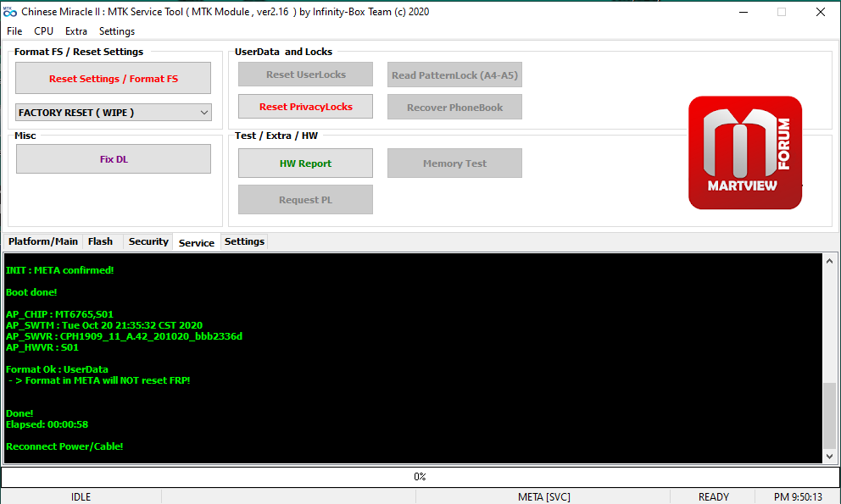This screenshot has width=841, height=504.
Task: Click the 0% progress bar
Action: point(420,477)
